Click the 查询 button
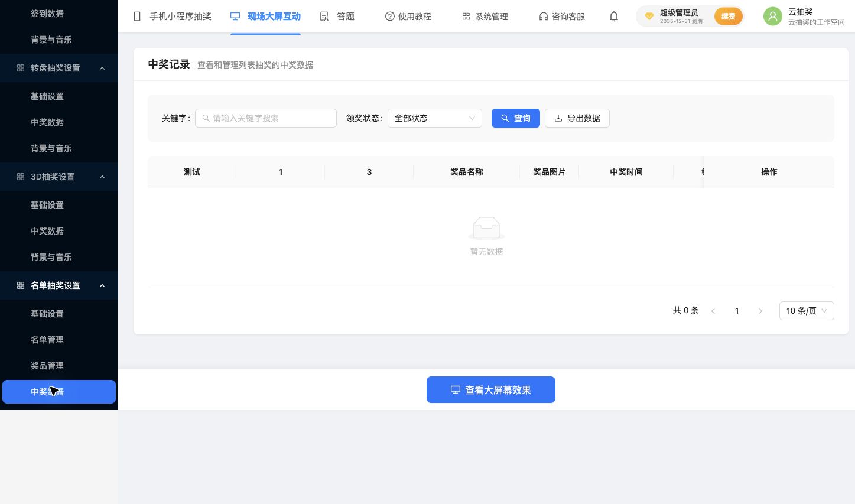This screenshot has width=855, height=504. [516, 118]
